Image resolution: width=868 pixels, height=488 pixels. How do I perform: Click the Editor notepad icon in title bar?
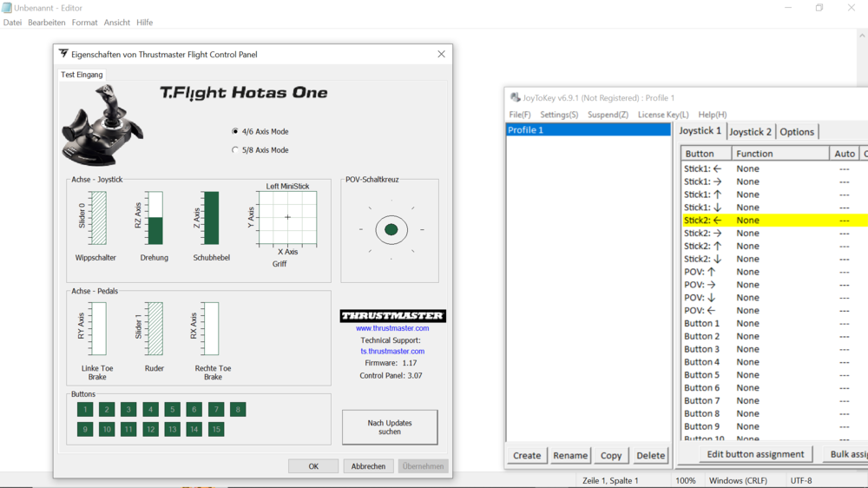(x=7, y=8)
